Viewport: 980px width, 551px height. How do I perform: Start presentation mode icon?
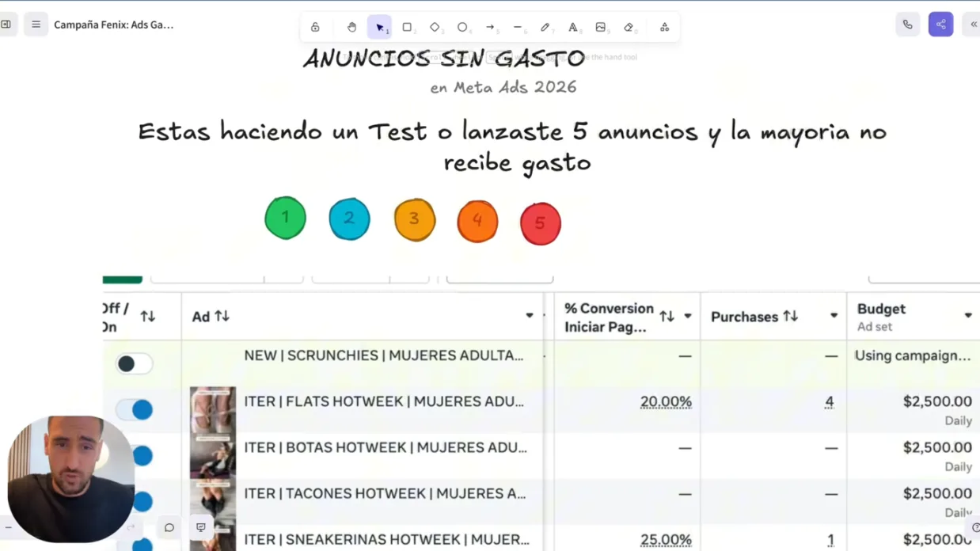point(201,527)
